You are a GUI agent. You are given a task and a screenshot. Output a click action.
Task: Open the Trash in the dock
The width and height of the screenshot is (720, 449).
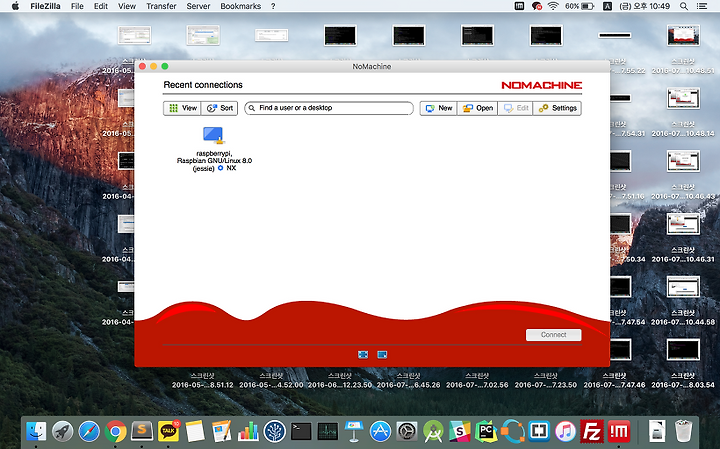pyautogui.click(x=684, y=432)
